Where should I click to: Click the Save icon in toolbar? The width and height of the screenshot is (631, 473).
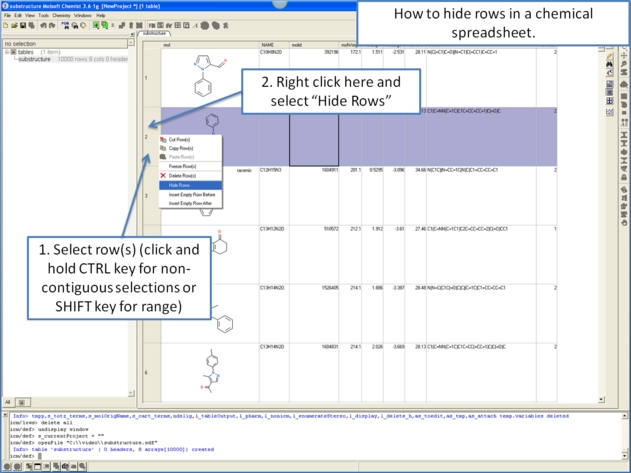[x=23, y=26]
